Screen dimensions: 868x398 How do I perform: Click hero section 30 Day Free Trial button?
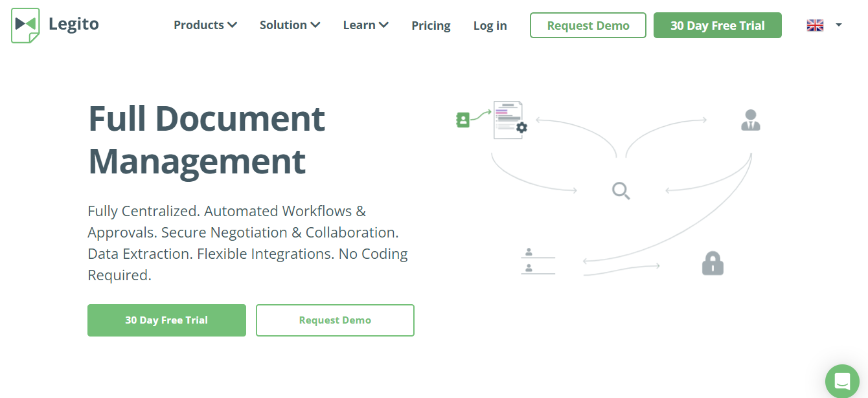tap(166, 320)
